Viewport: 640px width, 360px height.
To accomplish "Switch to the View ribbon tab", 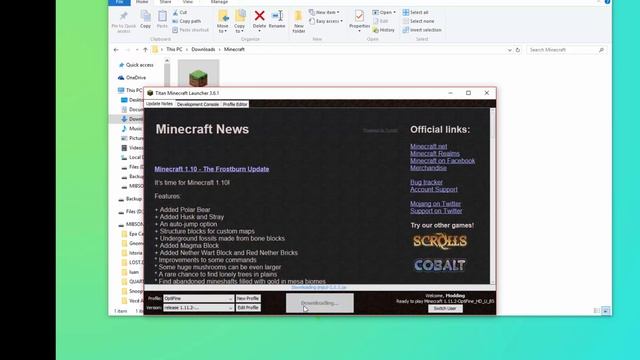I will tap(187, 2).
